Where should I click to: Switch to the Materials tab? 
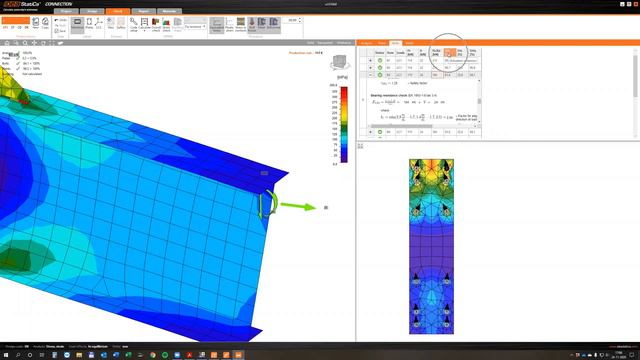coord(169,11)
